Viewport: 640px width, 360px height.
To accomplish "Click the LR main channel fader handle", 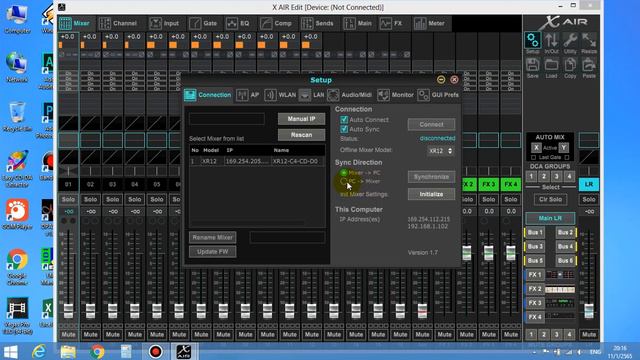I will pos(589,311).
